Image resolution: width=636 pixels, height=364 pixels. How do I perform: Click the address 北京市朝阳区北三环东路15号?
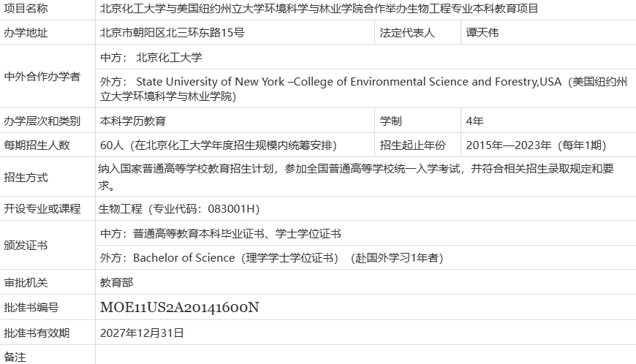click(x=172, y=33)
